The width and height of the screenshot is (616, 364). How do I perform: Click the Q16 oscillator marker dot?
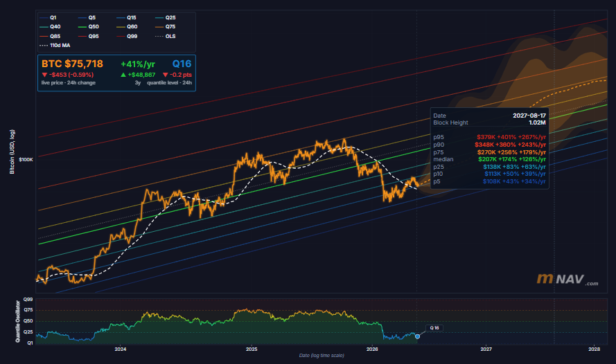pyautogui.click(x=418, y=336)
